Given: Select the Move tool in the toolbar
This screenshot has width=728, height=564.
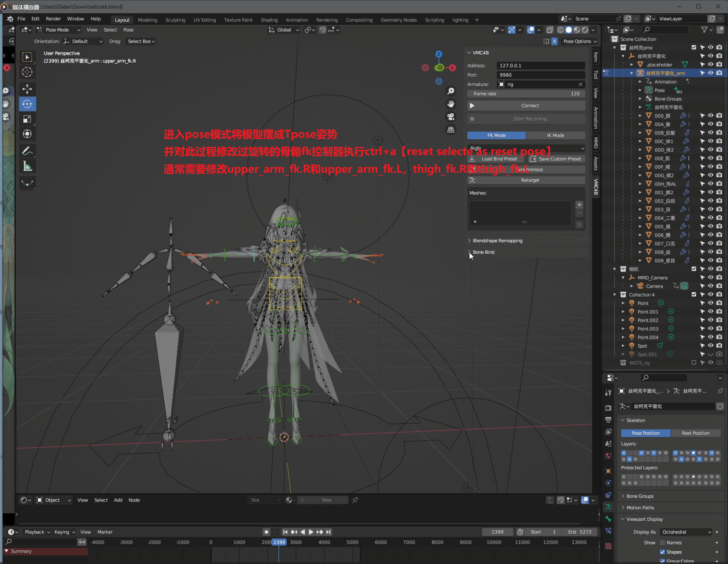Looking at the screenshot, I should (27, 89).
